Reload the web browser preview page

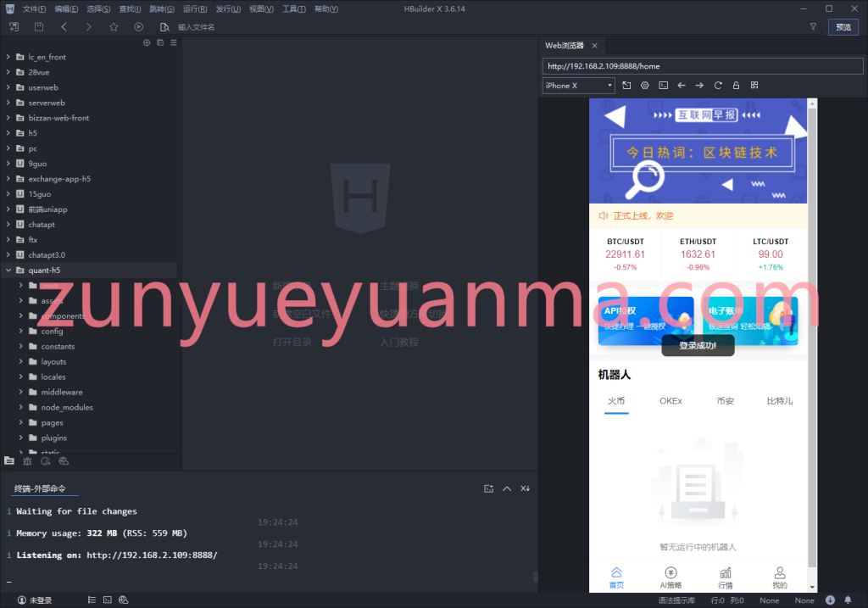pos(718,86)
